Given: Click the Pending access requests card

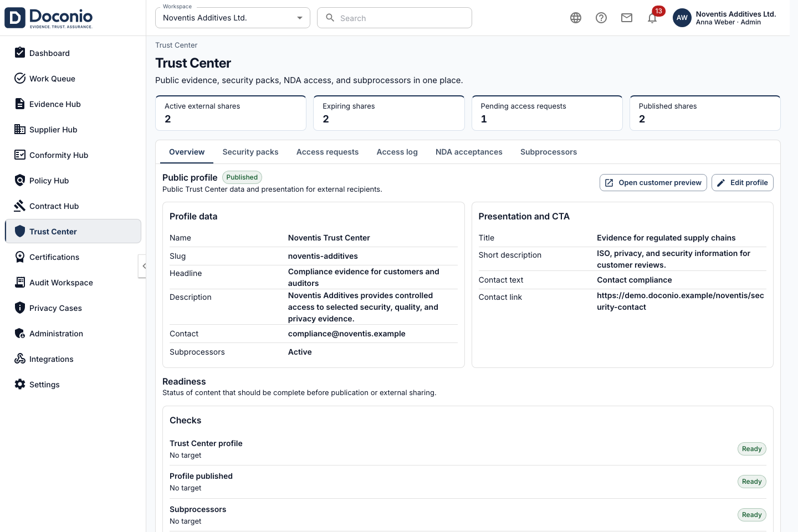Looking at the screenshot, I should 547,113.
